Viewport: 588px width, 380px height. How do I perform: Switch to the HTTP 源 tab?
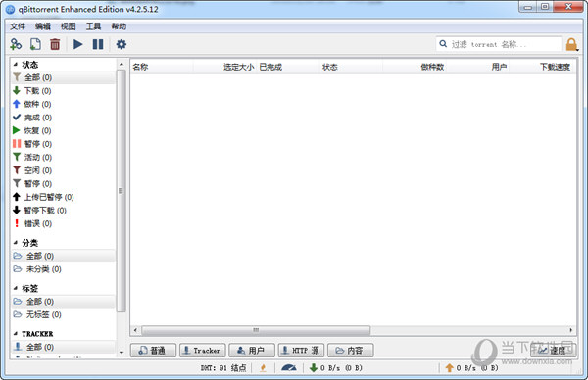(x=301, y=351)
